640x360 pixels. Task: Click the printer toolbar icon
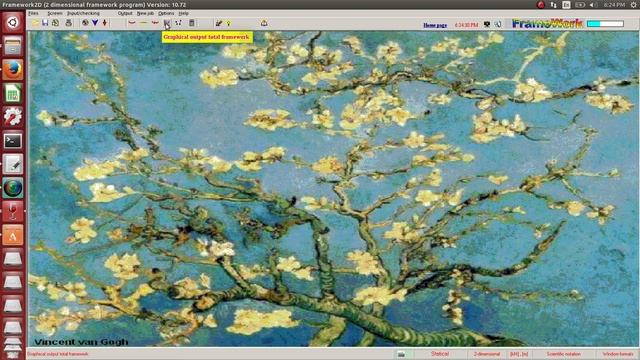[68, 23]
